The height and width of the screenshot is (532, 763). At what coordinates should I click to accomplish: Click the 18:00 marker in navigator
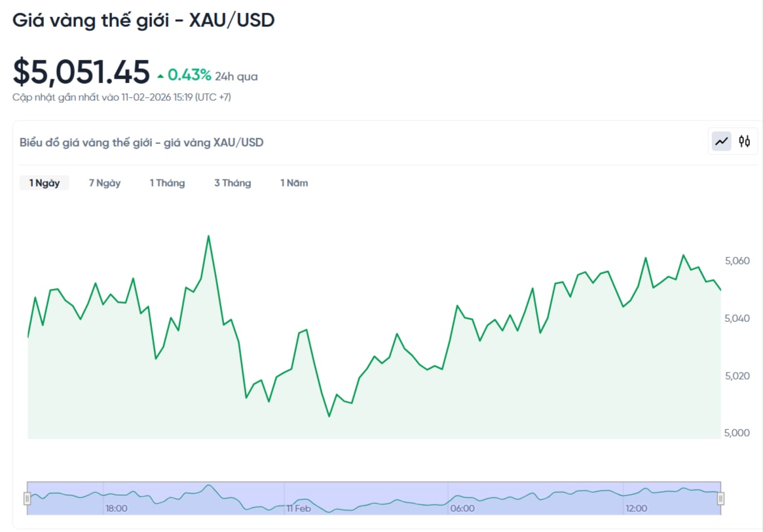point(117,508)
